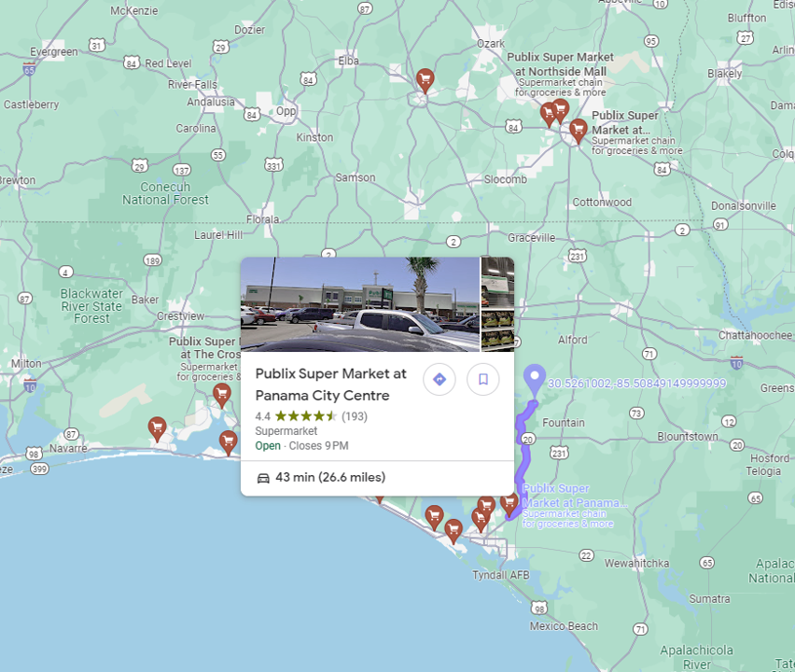
Task: Save Publix at Panama City Centre via the bookmark icon
Action: (482, 379)
